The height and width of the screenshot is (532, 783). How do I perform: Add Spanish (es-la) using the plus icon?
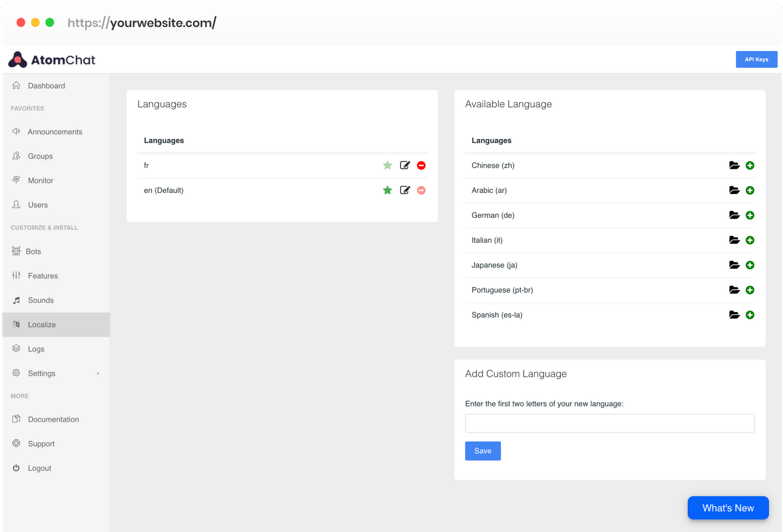750,315
